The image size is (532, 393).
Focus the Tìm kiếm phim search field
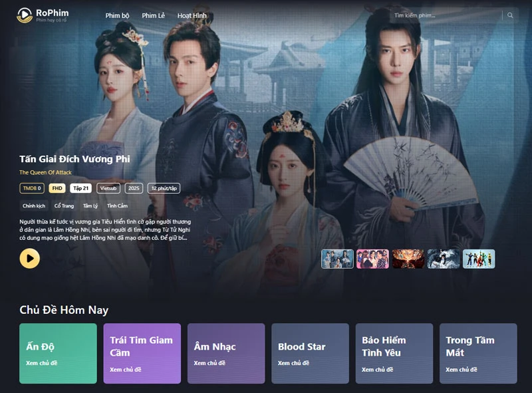click(x=446, y=15)
